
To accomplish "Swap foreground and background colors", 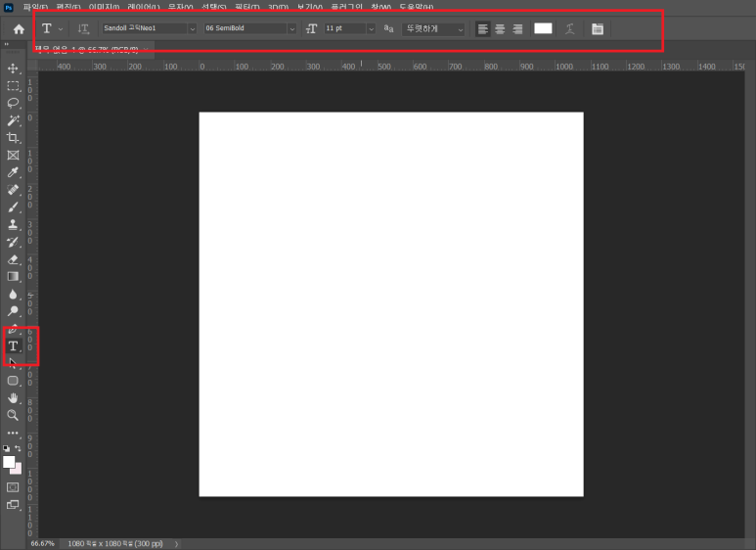I will [x=18, y=448].
